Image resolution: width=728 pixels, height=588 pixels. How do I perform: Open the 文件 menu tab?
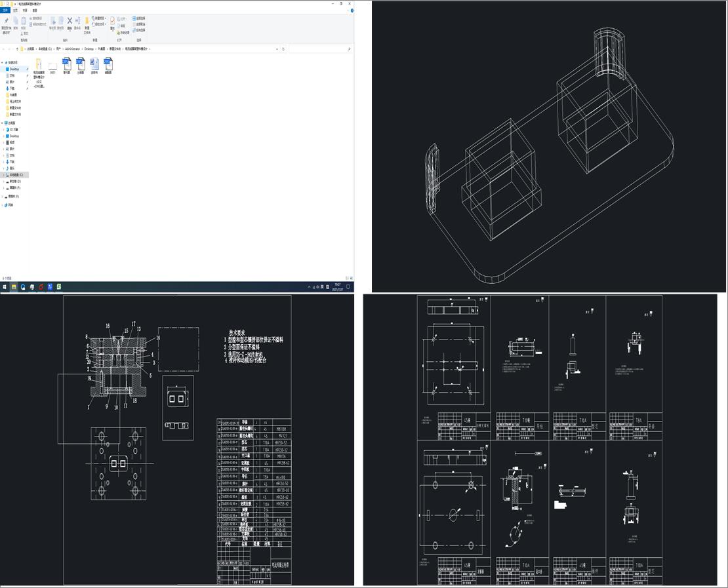[x=6, y=10]
